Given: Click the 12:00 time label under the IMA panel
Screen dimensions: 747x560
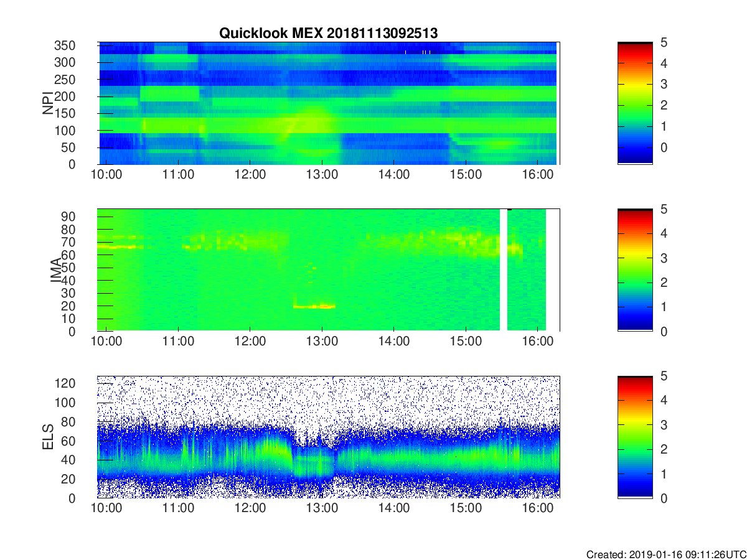Looking at the screenshot, I should point(250,342).
